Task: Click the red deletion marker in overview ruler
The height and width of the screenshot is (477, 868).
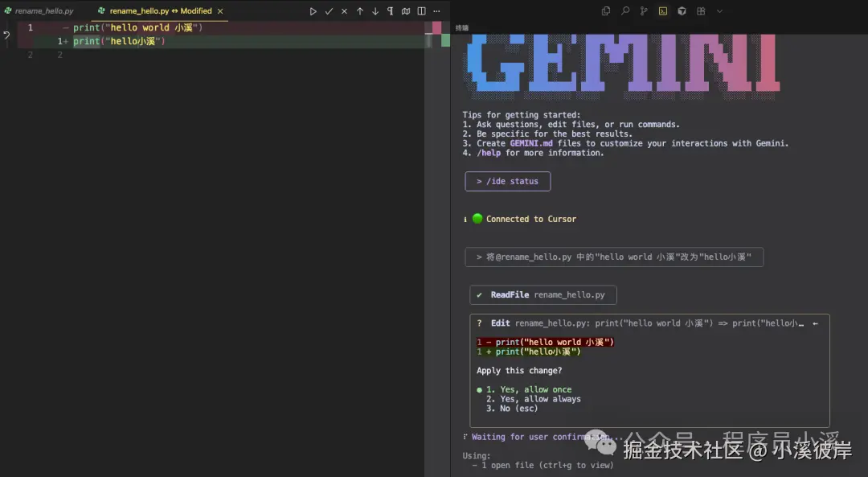Action: click(x=436, y=27)
